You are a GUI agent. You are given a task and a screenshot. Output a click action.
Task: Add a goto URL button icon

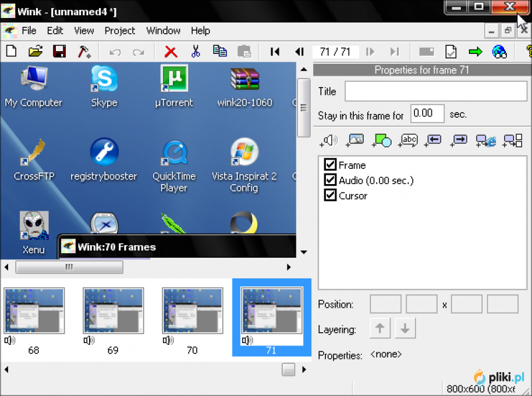(x=485, y=140)
